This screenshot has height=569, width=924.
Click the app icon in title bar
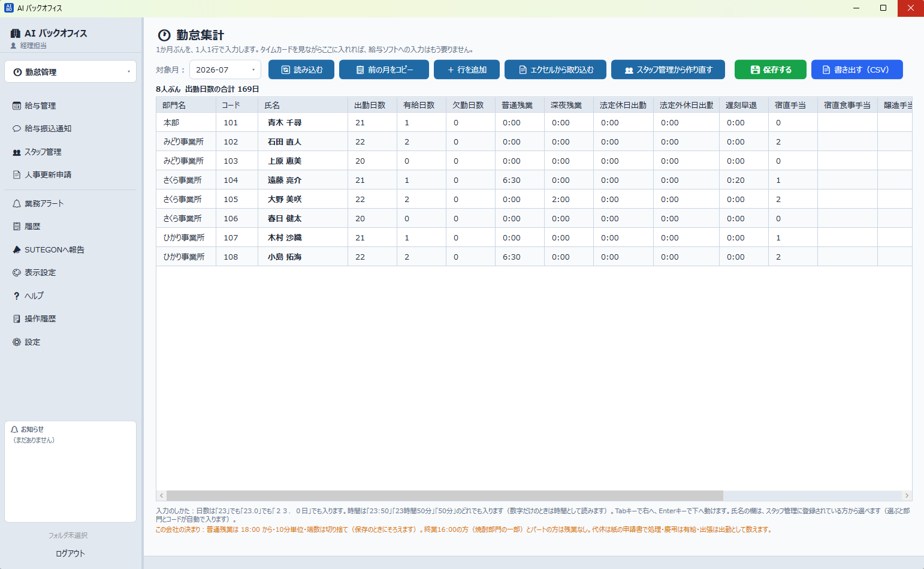(x=8, y=8)
